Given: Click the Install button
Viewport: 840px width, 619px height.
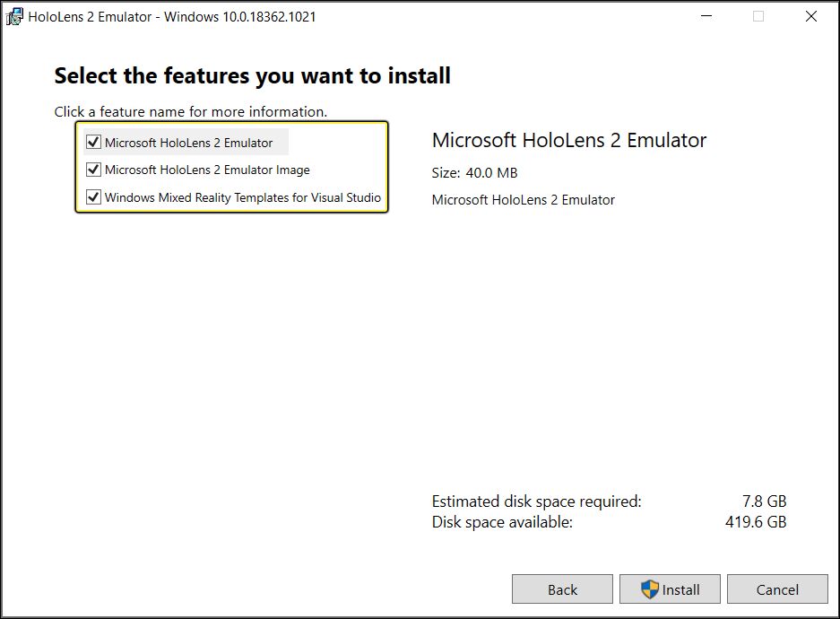Looking at the screenshot, I should click(670, 589).
